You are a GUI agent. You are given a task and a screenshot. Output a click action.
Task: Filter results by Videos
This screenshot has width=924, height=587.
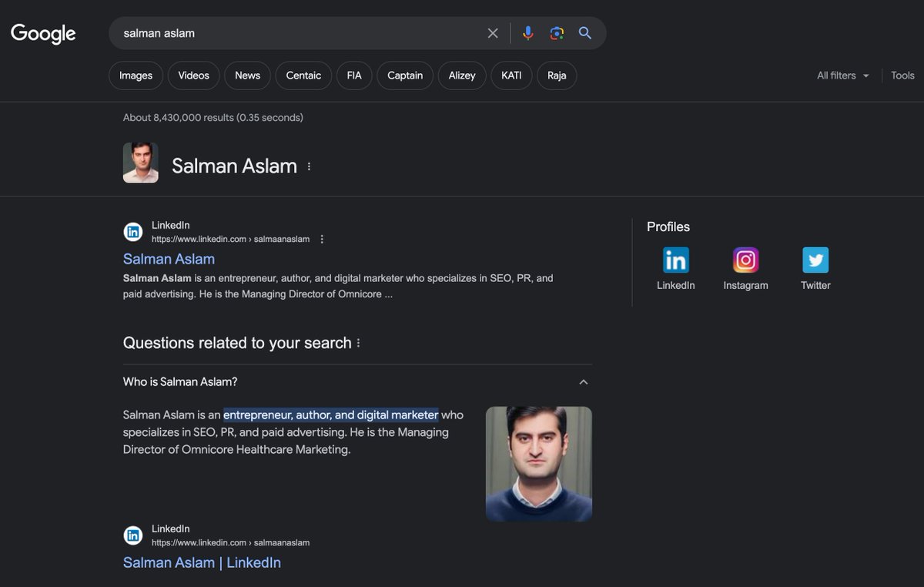[193, 75]
